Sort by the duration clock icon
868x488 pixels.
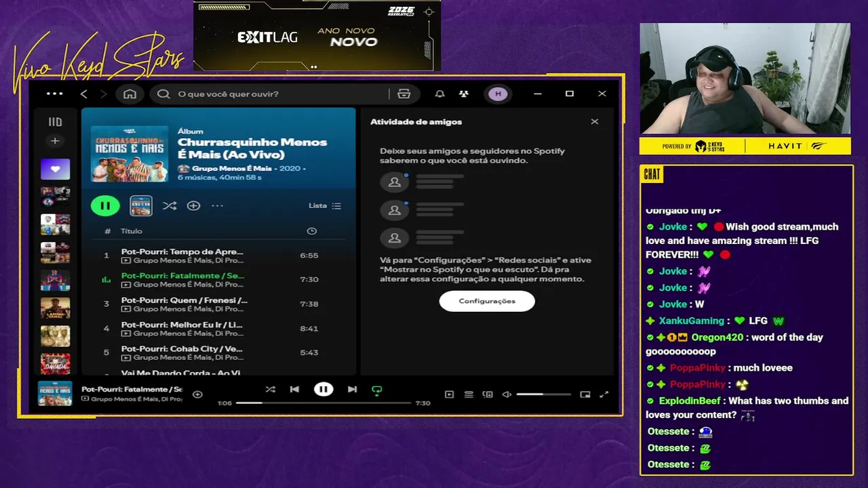pos(312,231)
